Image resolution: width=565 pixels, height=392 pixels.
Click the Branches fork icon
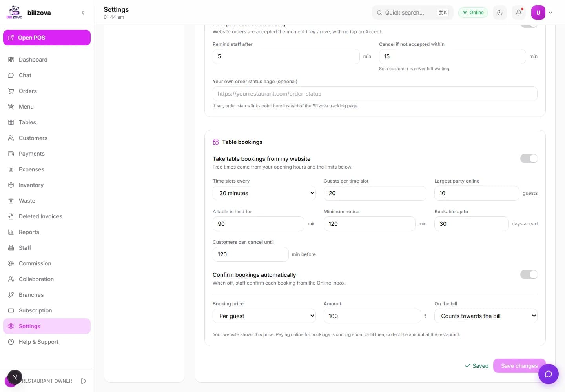pyautogui.click(x=11, y=295)
